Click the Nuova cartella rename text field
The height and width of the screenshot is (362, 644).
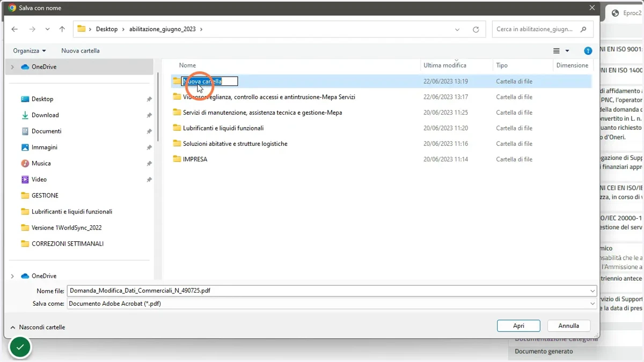[x=210, y=82]
